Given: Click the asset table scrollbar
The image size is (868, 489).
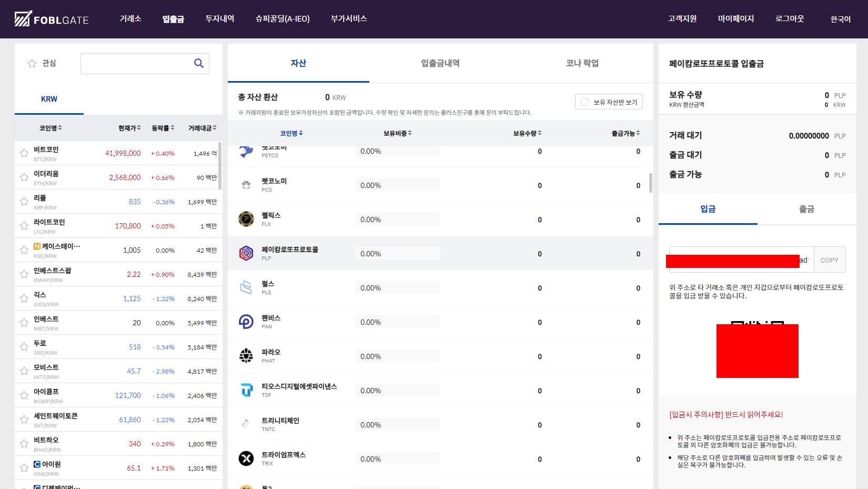Looking at the screenshot, I should click(651, 183).
